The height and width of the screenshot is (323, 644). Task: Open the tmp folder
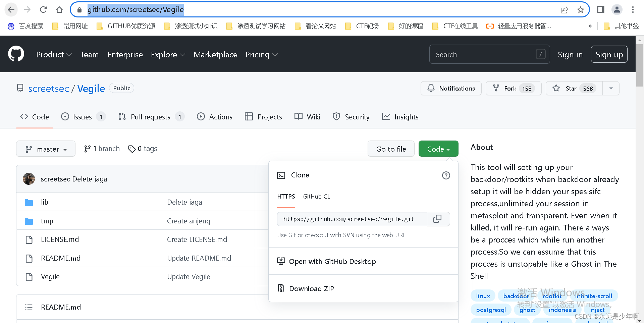tap(47, 221)
